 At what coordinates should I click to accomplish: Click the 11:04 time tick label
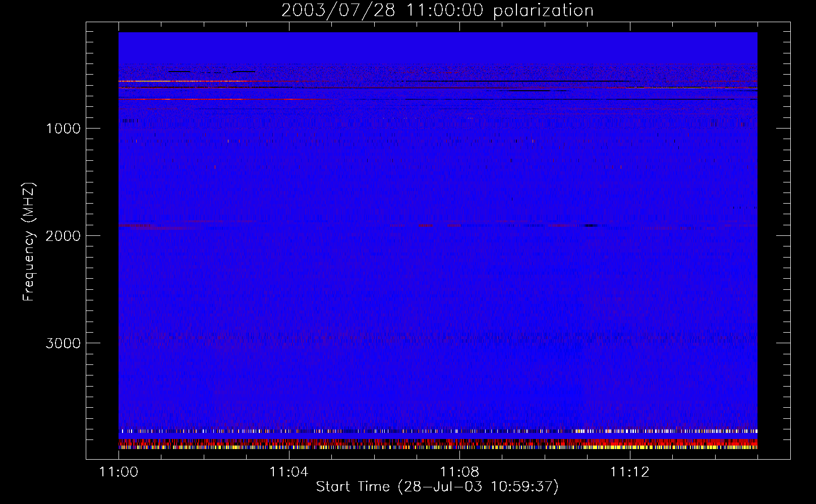coord(289,472)
